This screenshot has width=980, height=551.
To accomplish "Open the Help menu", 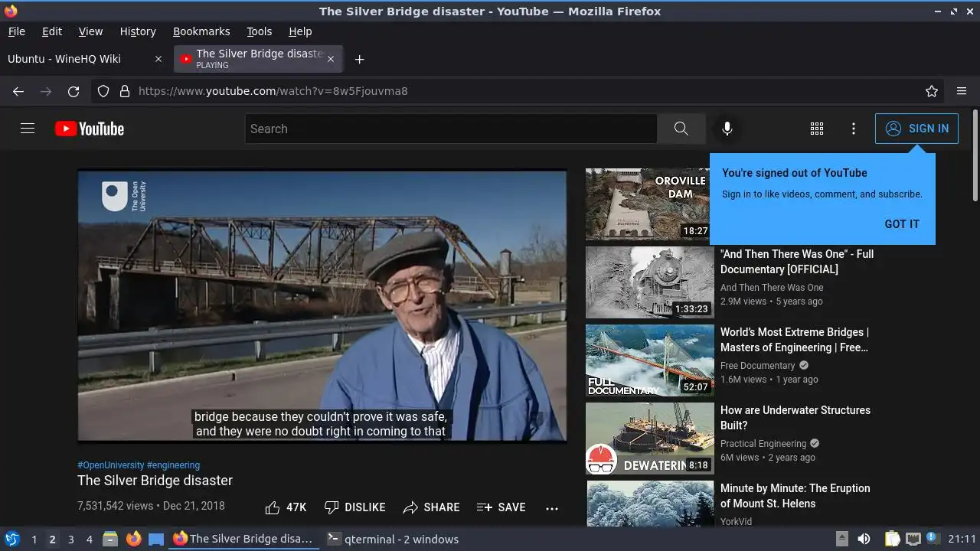I will pos(300,31).
